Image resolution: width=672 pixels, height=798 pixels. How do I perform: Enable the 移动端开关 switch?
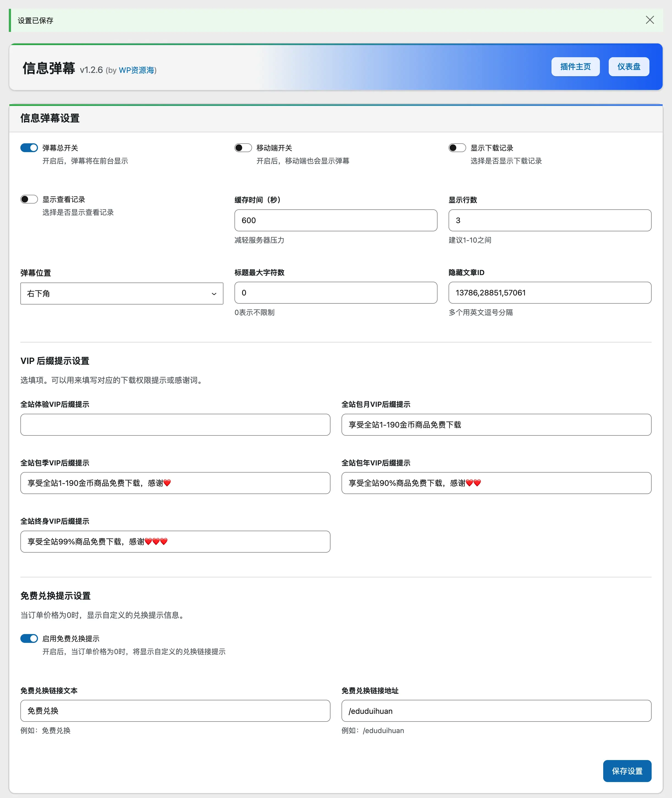tap(243, 148)
